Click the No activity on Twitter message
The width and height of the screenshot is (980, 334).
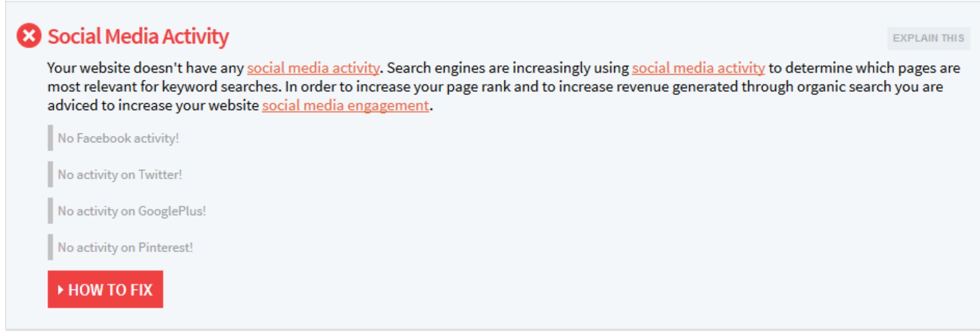pyautogui.click(x=120, y=175)
